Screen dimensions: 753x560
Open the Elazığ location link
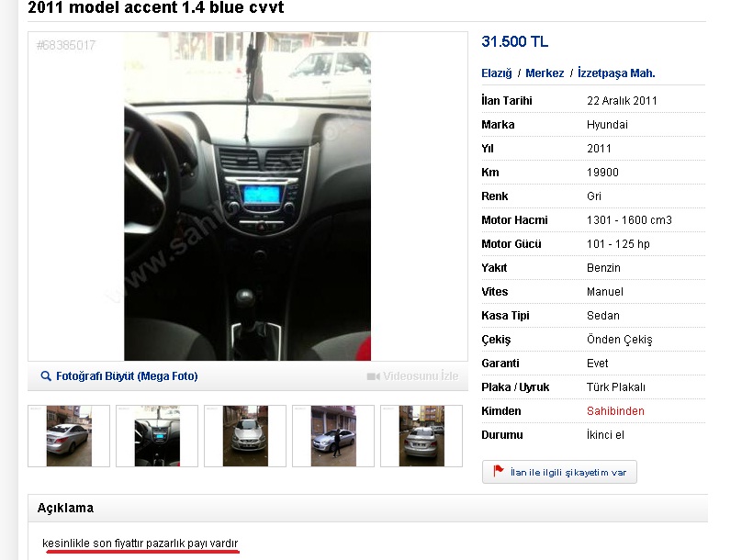(x=497, y=73)
